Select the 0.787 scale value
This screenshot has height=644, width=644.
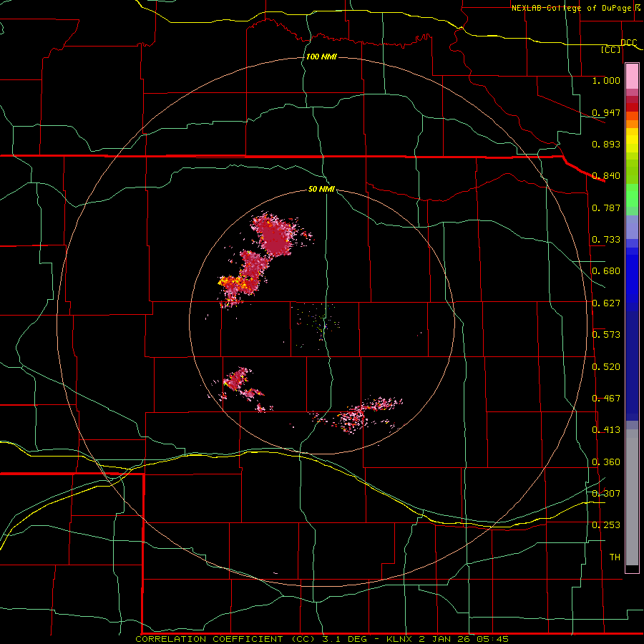pos(606,208)
